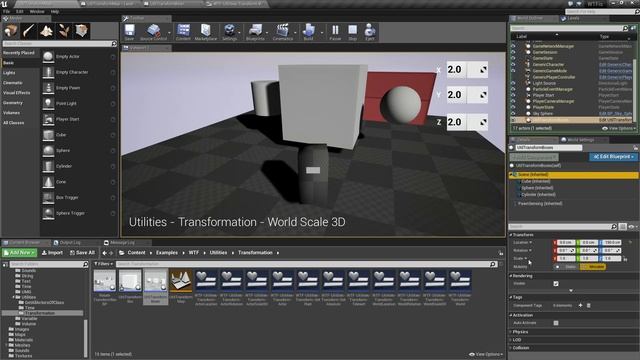The height and width of the screenshot is (360, 640).
Task: Select Foliage mode icon
Action: point(64,31)
